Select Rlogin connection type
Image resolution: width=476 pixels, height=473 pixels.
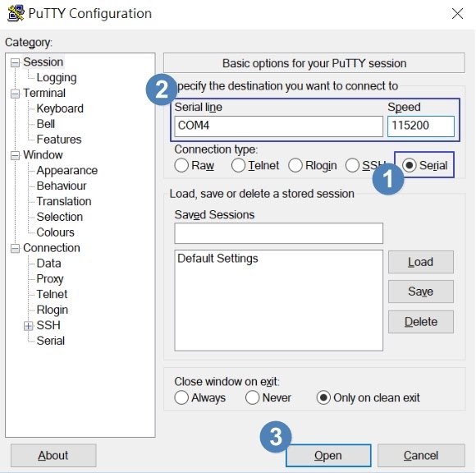(313, 166)
